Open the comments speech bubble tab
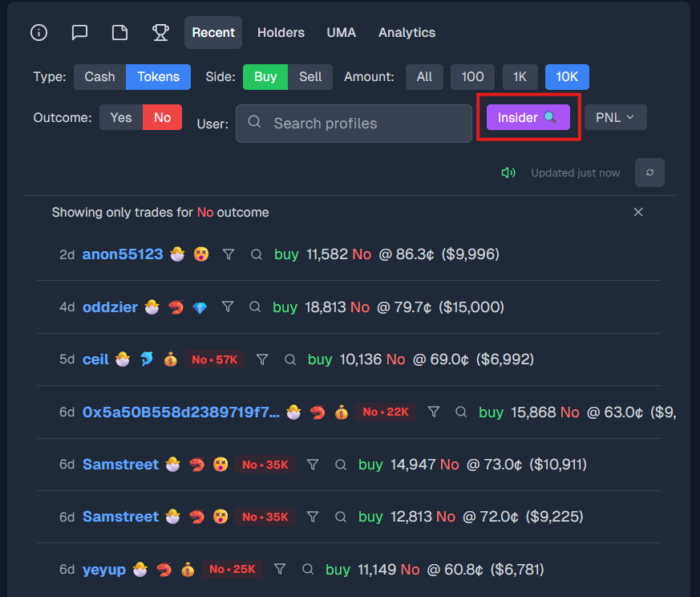The width and height of the screenshot is (700, 597). coord(79,33)
